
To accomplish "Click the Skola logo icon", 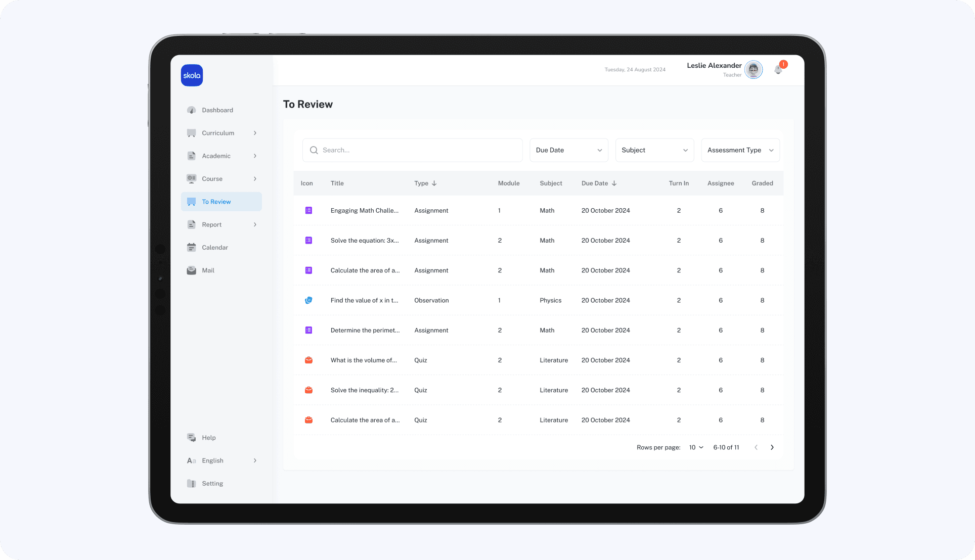I will (192, 75).
